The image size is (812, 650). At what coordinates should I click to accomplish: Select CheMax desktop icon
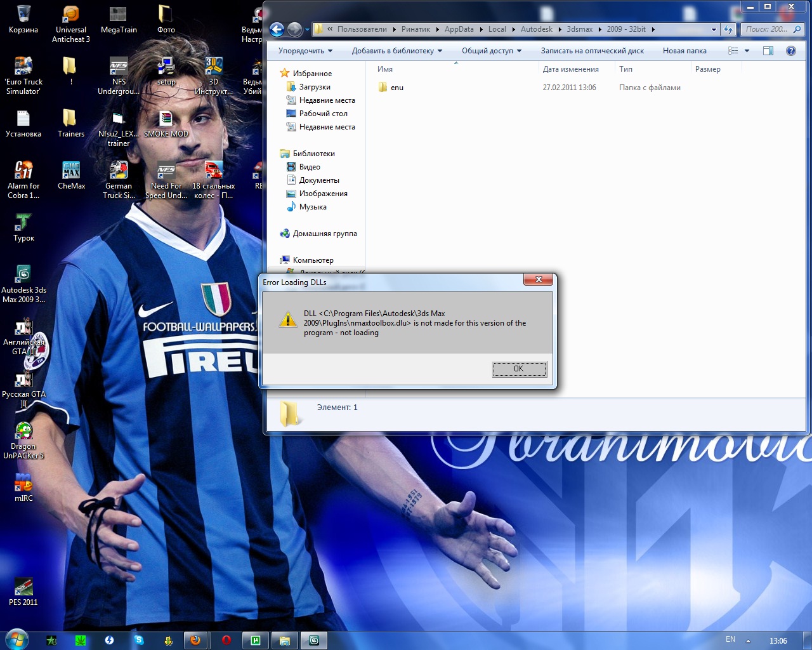[x=71, y=176]
